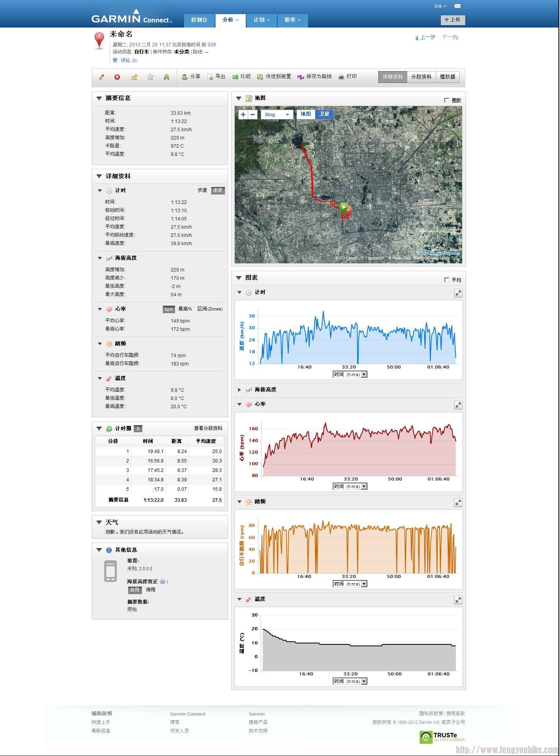The image size is (560, 756).
Task: Open temperature chart time axis dropdown
Action: pyautogui.click(x=350, y=681)
